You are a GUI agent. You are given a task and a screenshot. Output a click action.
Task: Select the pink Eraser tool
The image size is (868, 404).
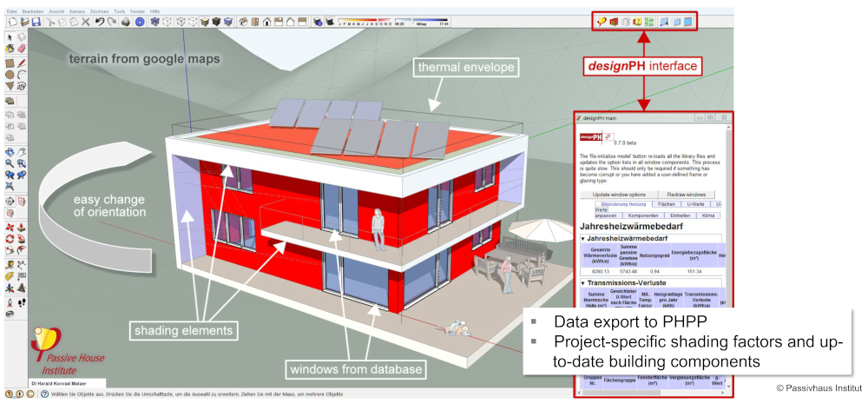coord(22,47)
